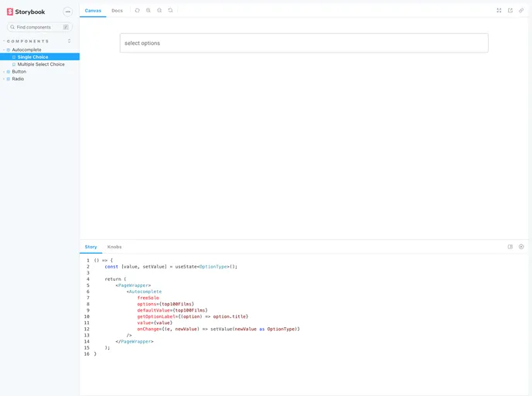Copy canvas link icon
Viewport: 532px width, 396px height.
[521, 11]
